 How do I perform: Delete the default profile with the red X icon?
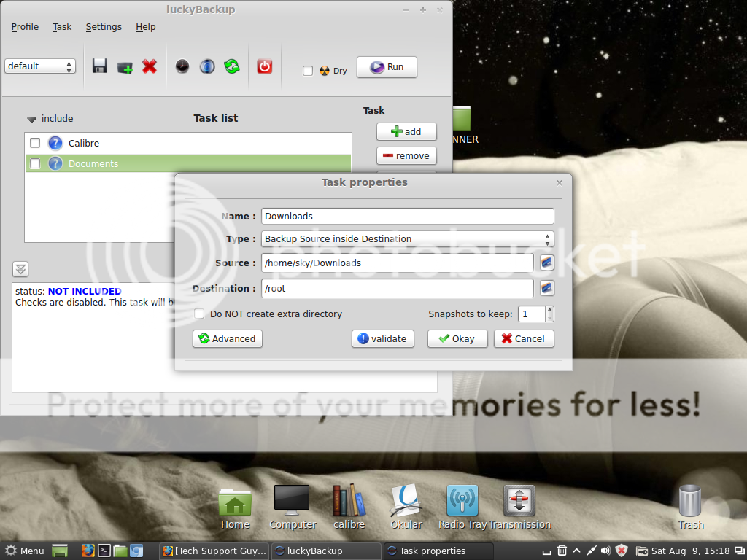pos(149,66)
